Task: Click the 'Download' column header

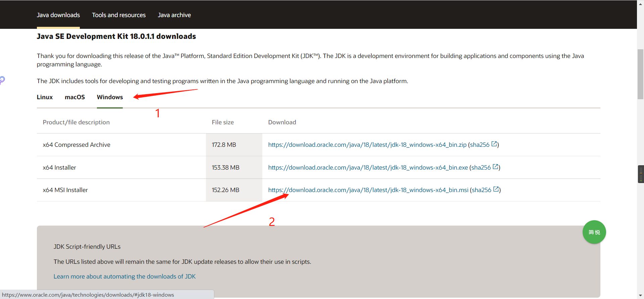Action: click(282, 122)
